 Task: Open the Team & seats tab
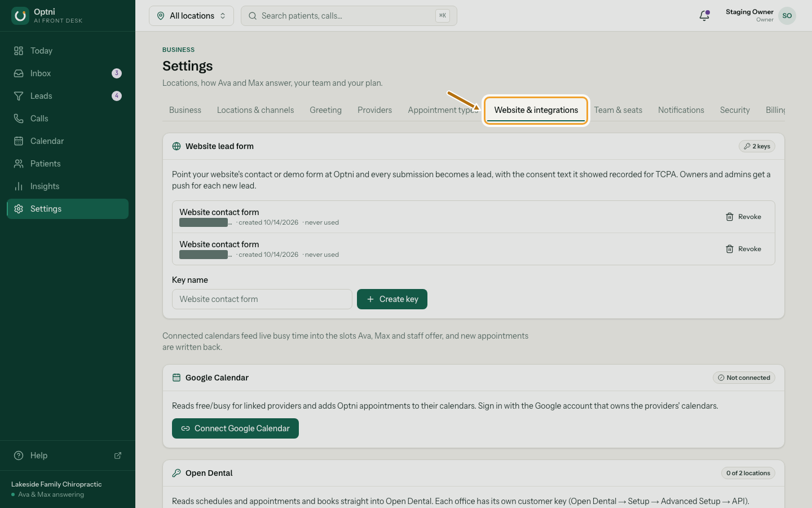618,110
